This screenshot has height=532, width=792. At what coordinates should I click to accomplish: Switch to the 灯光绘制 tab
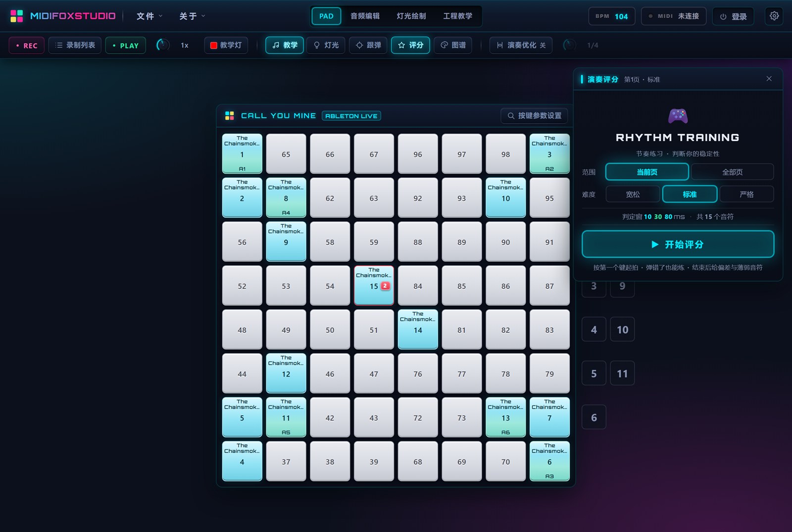[x=411, y=16]
